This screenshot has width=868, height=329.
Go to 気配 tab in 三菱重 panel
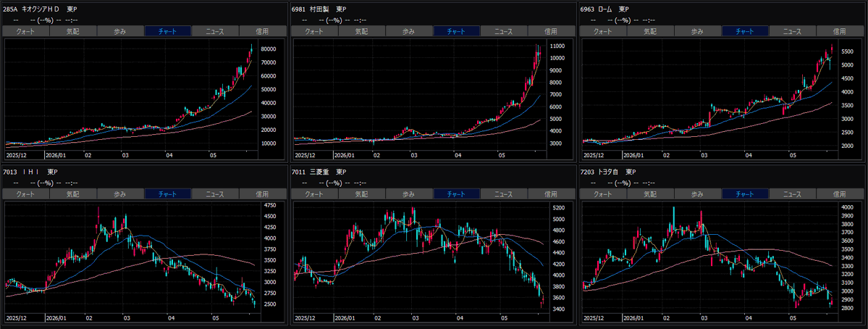click(361, 194)
